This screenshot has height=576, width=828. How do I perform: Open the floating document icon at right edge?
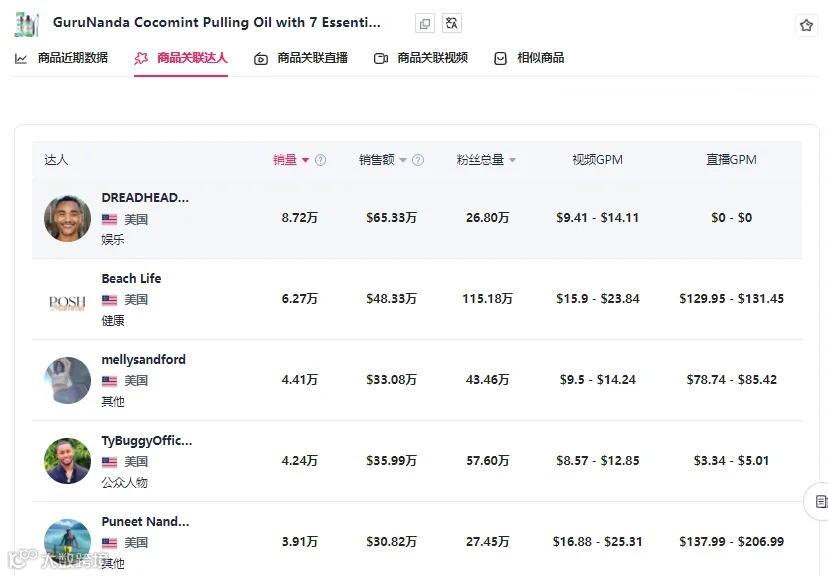[820, 501]
